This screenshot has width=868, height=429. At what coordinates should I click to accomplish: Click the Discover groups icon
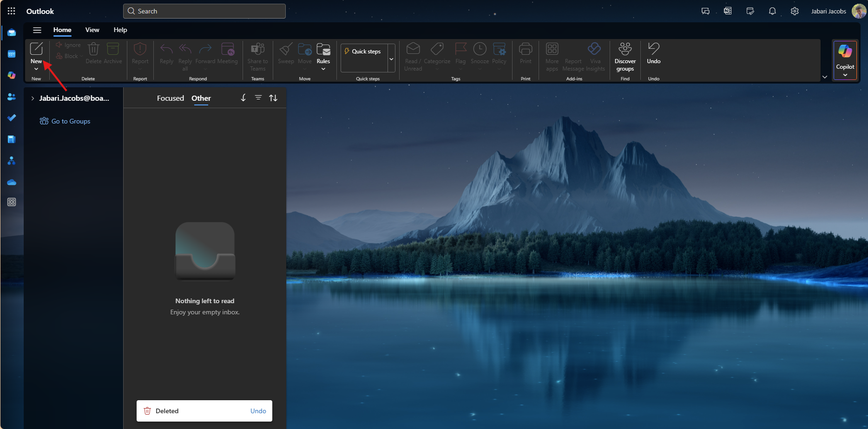coord(625,49)
